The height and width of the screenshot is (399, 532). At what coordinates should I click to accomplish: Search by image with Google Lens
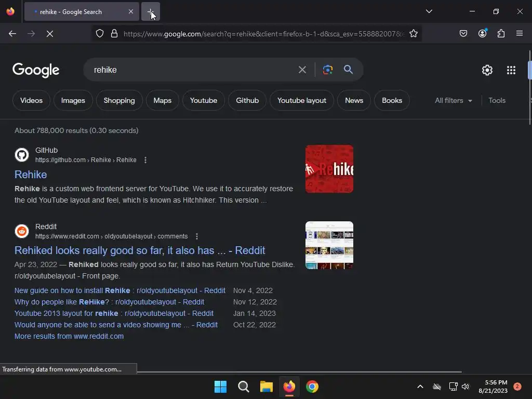pyautogui.click(x=327, y=70)
